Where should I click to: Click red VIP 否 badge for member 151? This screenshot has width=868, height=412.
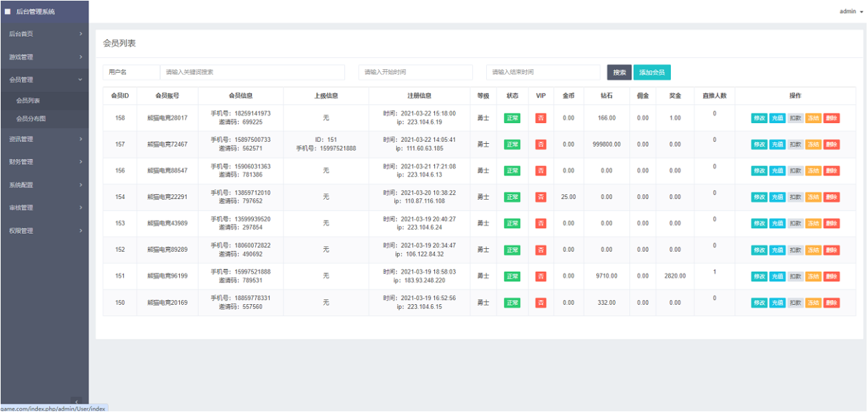tap(541, 277)
